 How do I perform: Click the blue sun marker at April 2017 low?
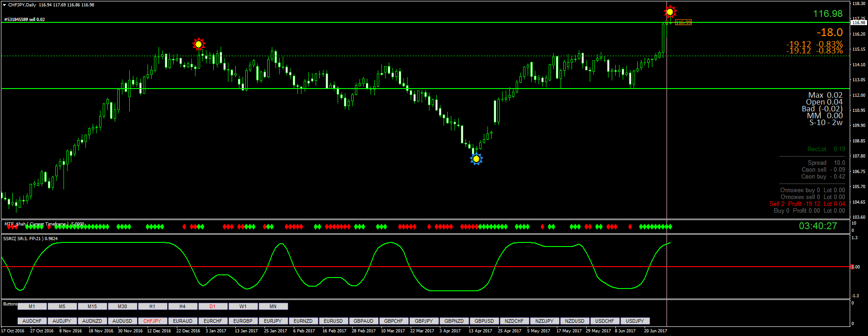[x=476, y=159]
